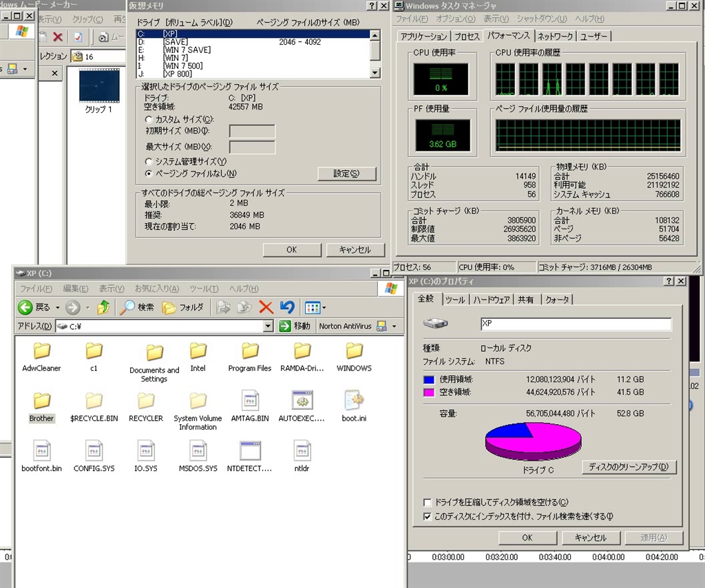This screenshot has height=588, width=705.
Task: Select the ntldr file
Action: pos(302,456)
